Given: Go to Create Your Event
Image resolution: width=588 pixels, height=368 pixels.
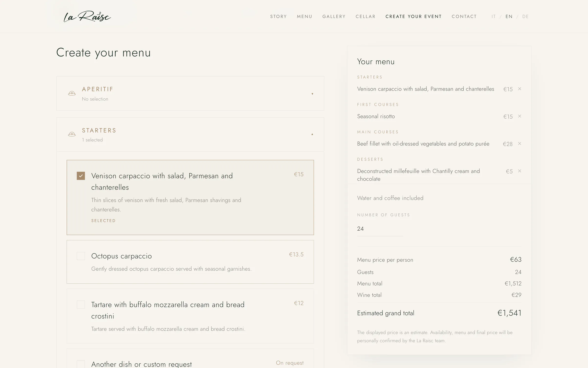Looking at the screenshot, I should pyautogui.click(x=414, y=16).
